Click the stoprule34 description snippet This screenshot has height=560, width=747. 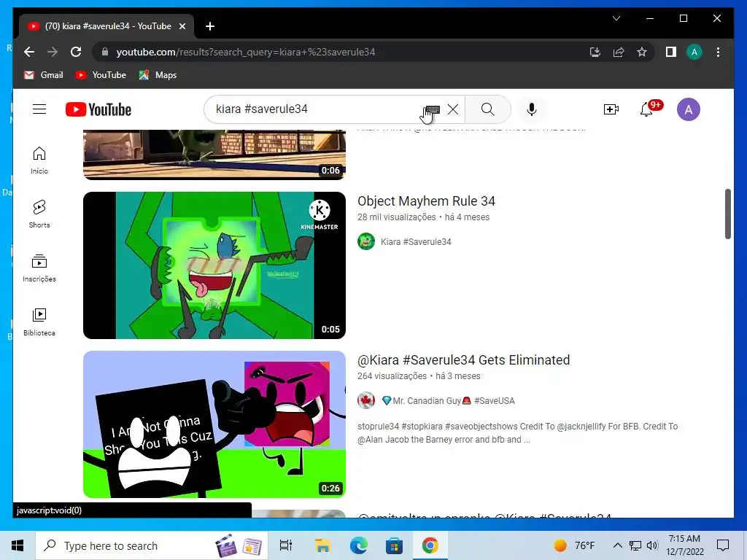tap(517, 433)
